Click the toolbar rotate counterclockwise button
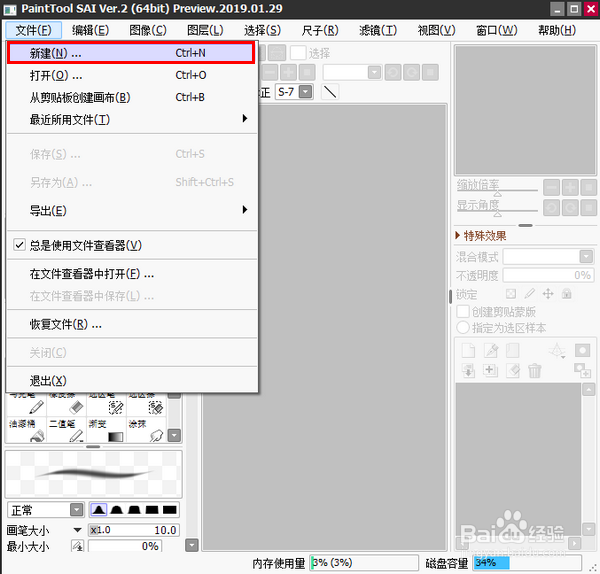The image size is (600, 574). 393,72
